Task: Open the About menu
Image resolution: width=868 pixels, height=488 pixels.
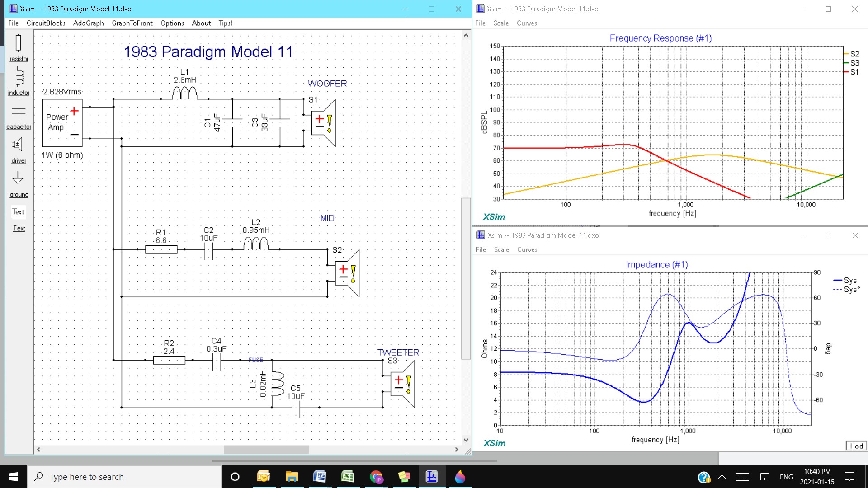Action: pyautogui.click(x=201, y=23)
